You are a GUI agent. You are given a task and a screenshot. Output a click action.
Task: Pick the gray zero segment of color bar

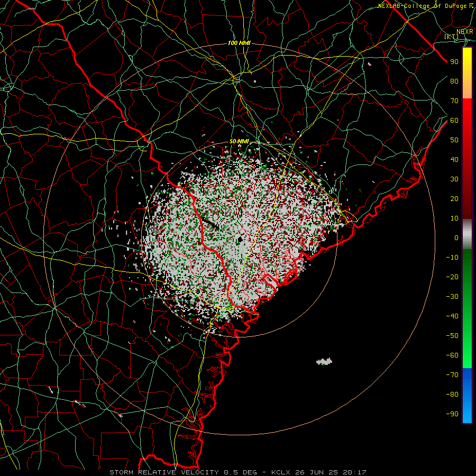(467, 235)
